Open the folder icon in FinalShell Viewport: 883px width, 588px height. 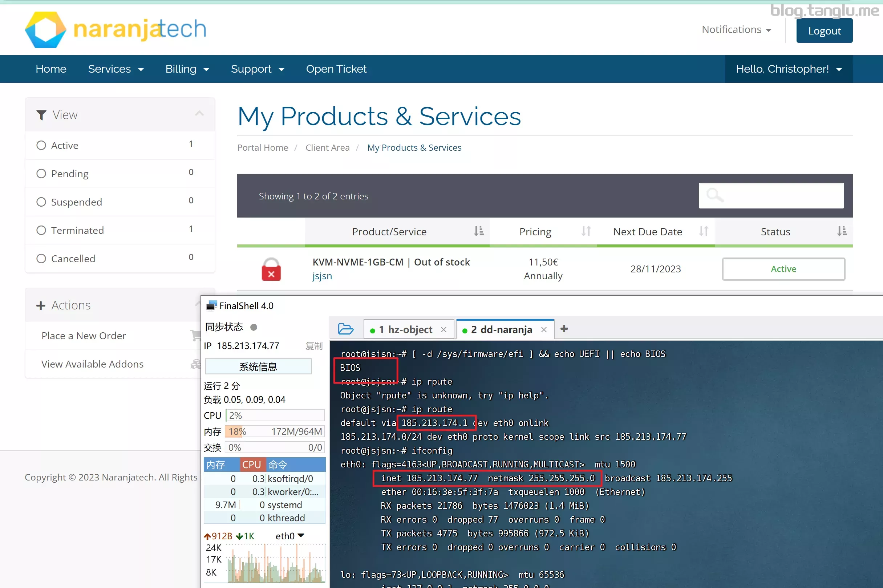pos(345,329)
